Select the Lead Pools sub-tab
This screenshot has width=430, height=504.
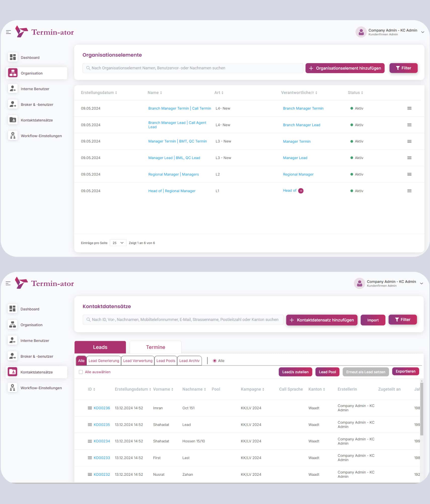click(165, 361)
